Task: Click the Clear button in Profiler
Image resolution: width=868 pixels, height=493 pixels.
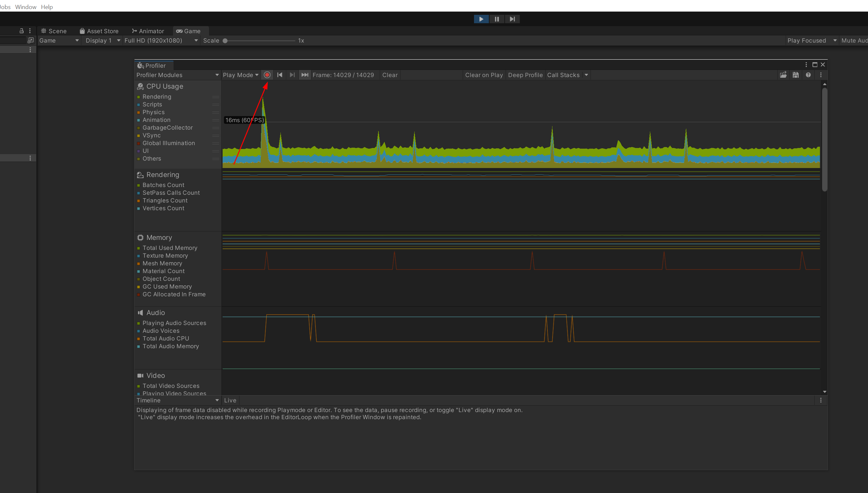Action: 389,75
